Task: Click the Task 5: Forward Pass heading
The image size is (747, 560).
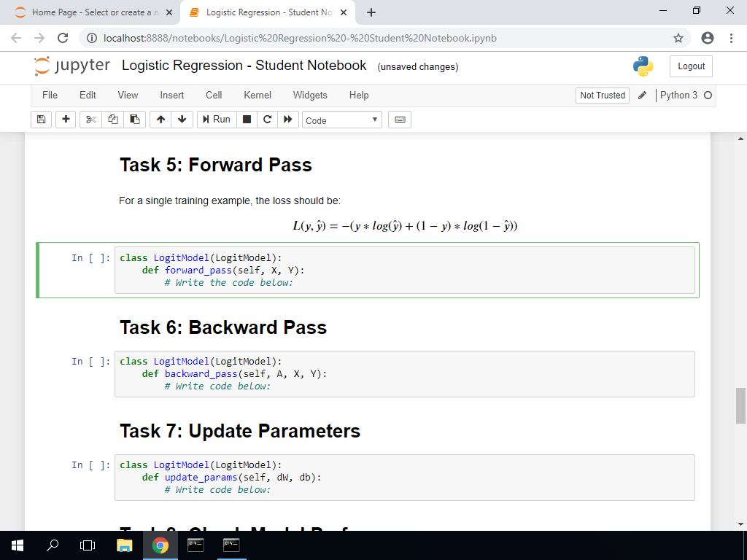Action: pos(216,165)
